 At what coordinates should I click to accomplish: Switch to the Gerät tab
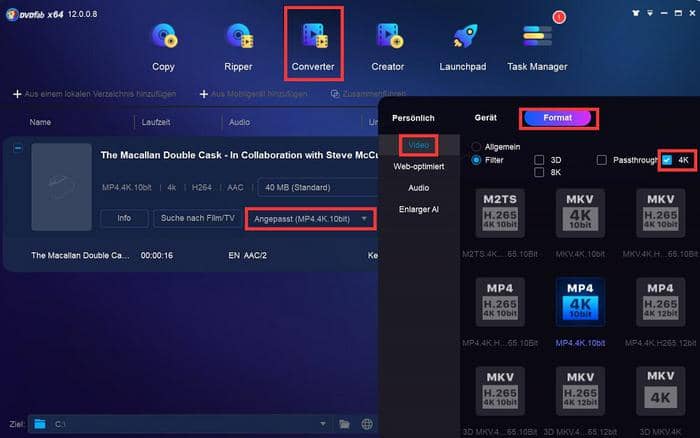click(486, 118)
